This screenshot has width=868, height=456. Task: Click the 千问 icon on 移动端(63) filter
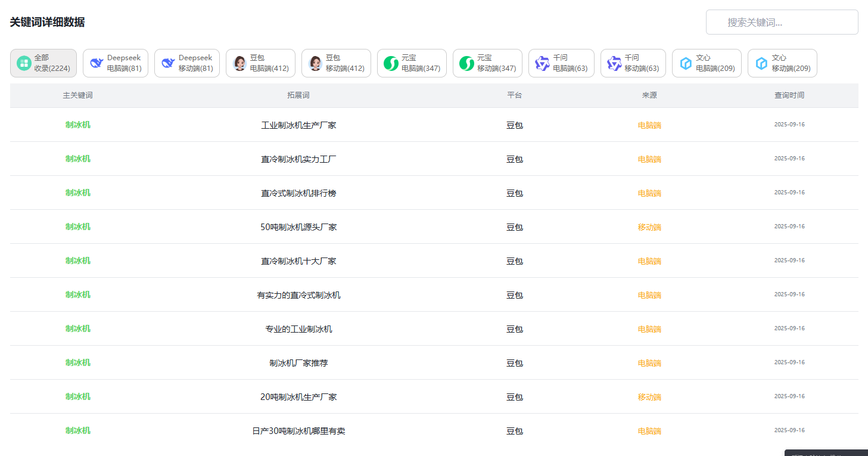(x=614, y=63)
